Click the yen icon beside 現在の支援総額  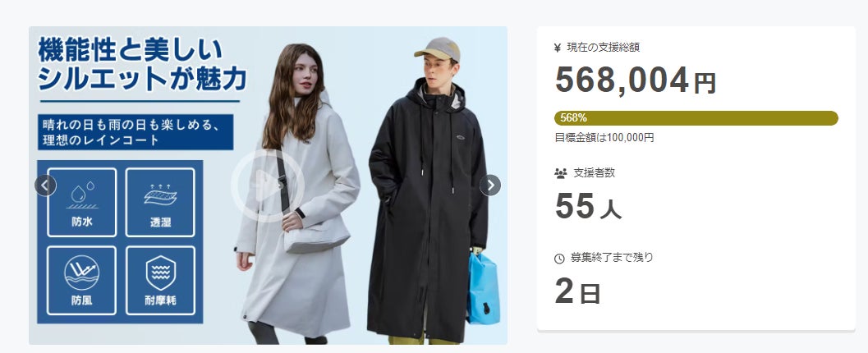pyautogui.click(x=558, y=48)
